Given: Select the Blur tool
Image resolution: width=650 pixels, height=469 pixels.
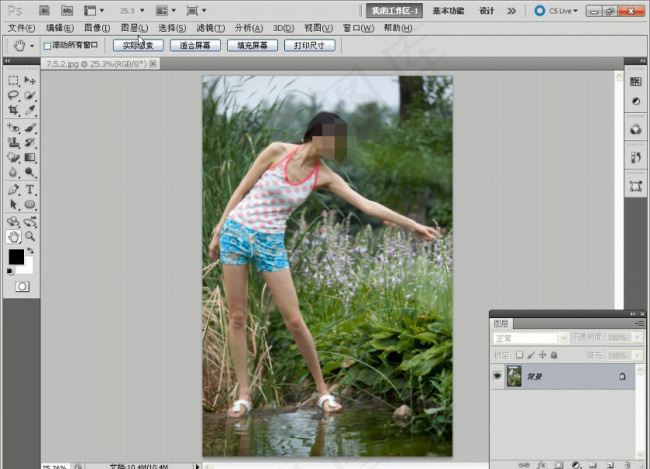Looking at the screenshot, I should pos(13,172).
